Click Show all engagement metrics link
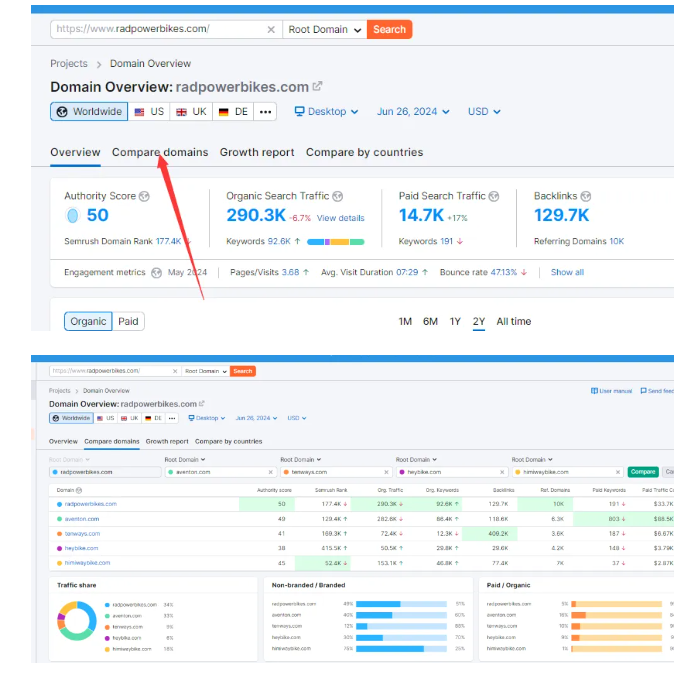This screenshot has height=674, width=692. [x=567, y=272]
